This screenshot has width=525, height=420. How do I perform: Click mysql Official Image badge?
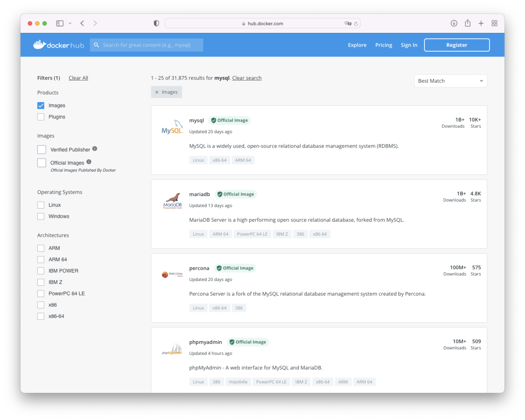tap(229, 120)
